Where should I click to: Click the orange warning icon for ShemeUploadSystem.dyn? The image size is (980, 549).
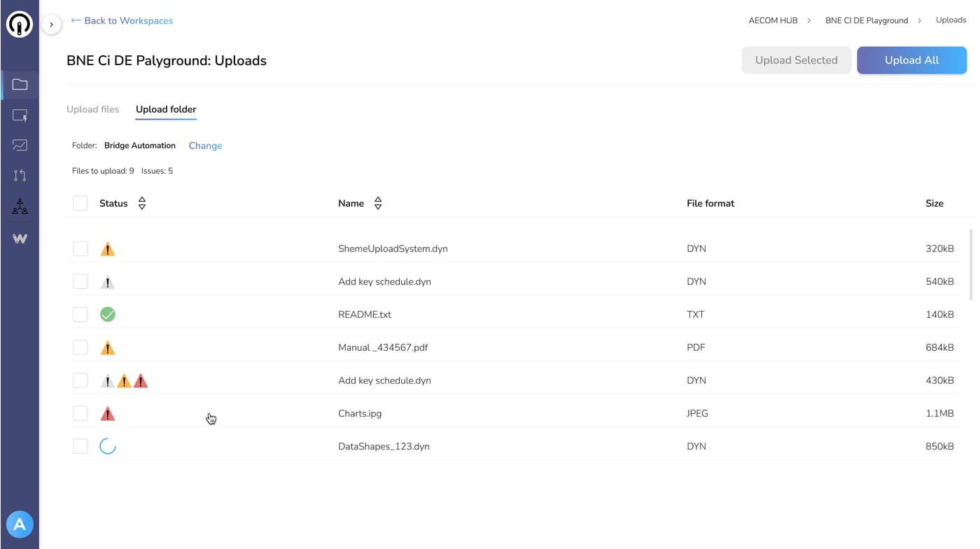107,249
